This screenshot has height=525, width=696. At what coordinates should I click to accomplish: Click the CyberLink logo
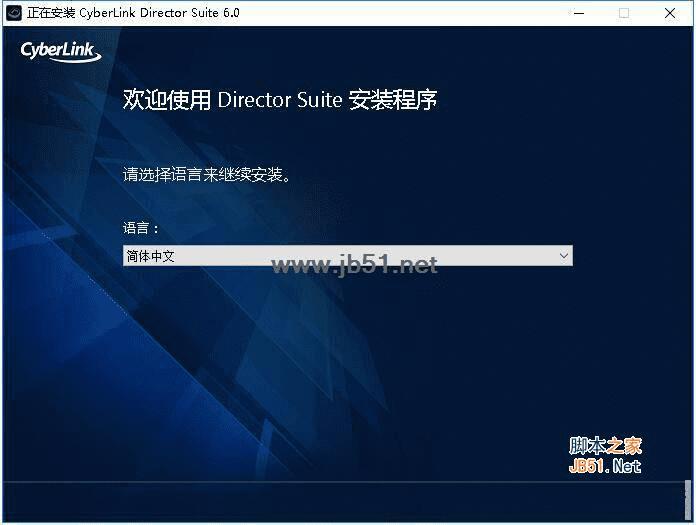[x=61, y=51]
